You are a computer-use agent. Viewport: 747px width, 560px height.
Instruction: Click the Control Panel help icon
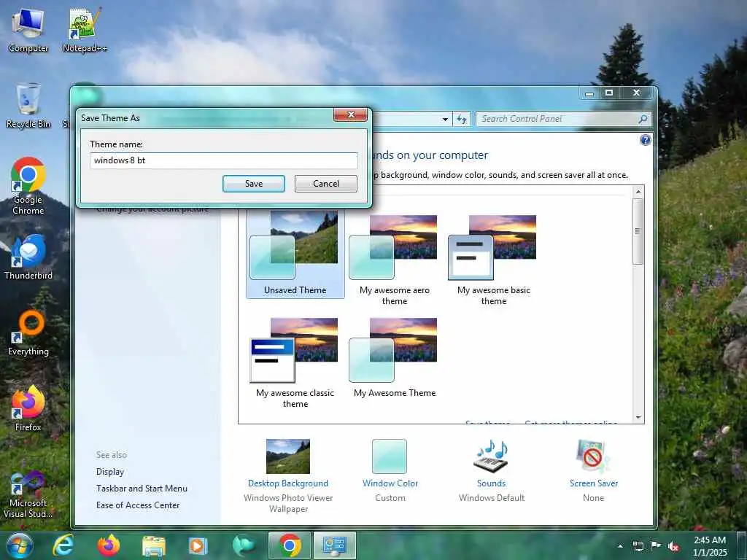[646, 140]
